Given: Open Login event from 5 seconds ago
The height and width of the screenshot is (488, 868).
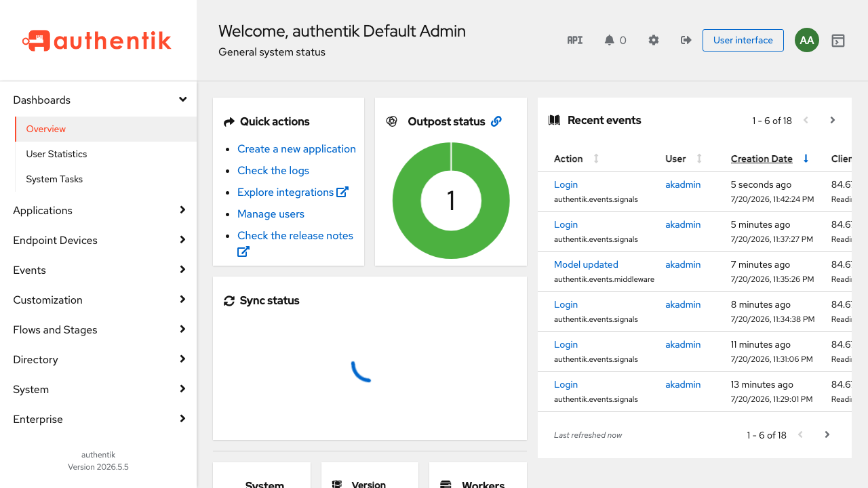Looking at the screenshot, I should click(x=566, y=184).
